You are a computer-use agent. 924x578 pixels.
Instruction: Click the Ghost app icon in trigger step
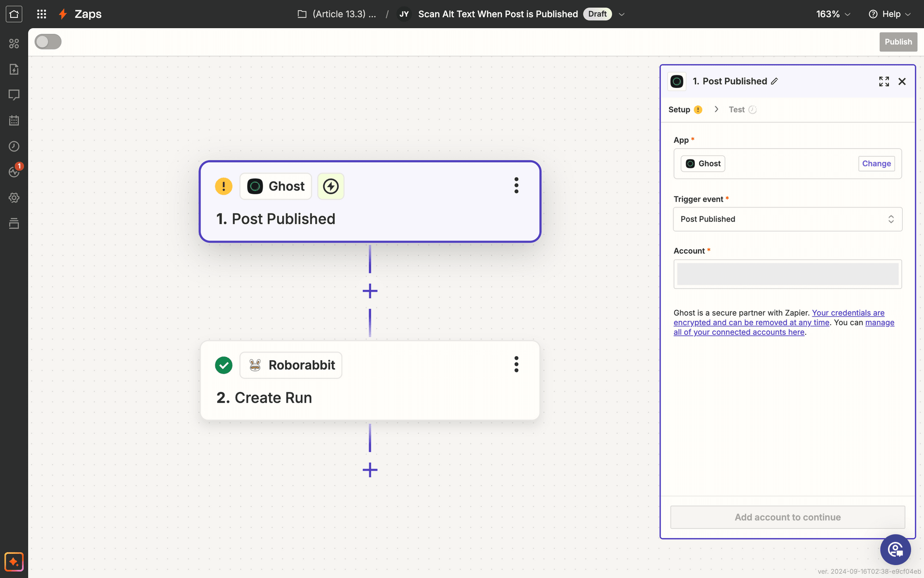pyautogui.click(x=255, y=186)
